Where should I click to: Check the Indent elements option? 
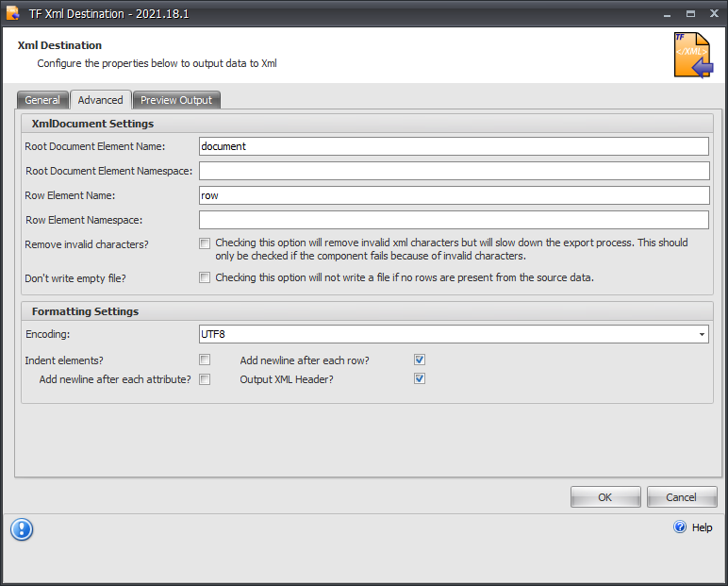(x=205, y=360)
